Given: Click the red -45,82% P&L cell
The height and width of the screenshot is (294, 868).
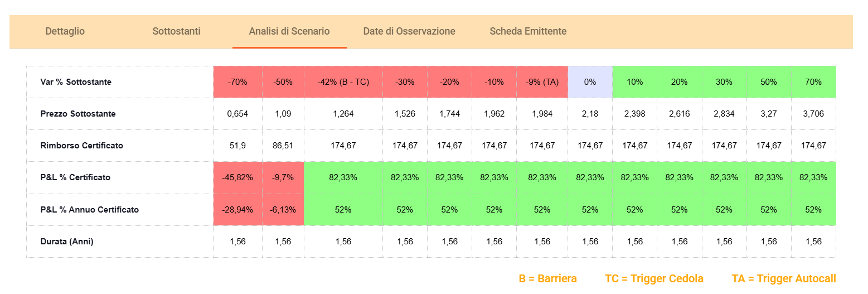Looking at the screenshot, I should [237, 177].
